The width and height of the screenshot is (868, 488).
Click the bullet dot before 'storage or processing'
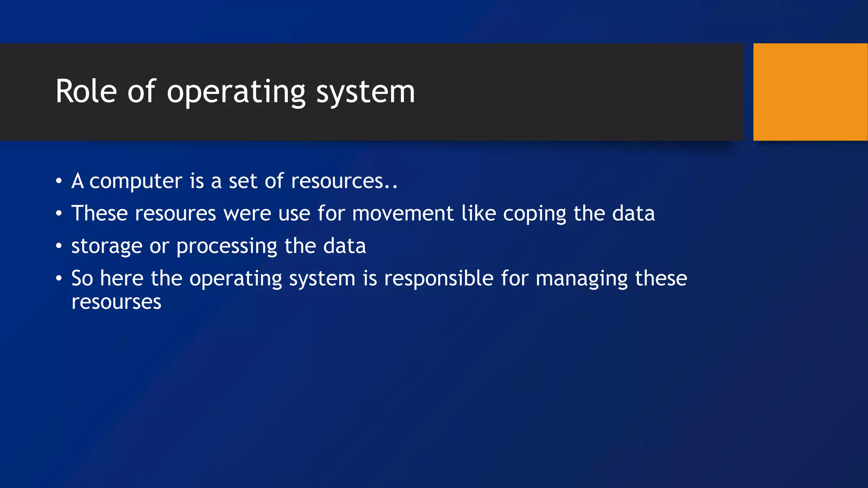click(x=59, y=246)
